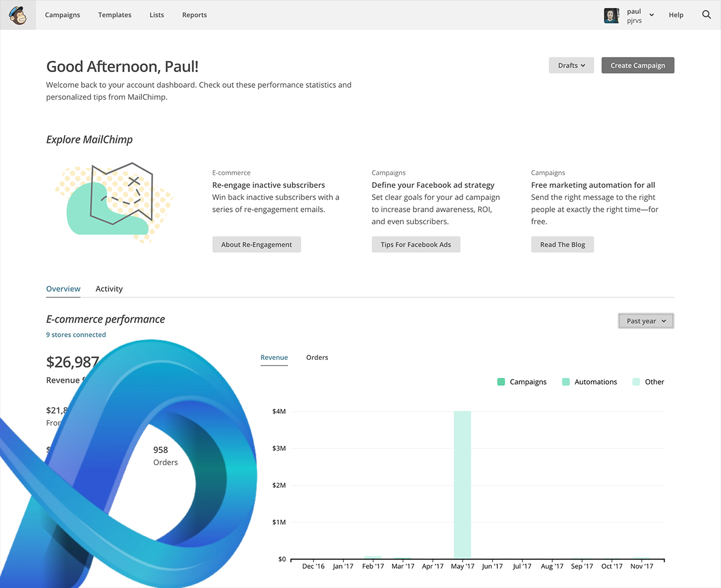This screenshot has width=721, height=588.
Task: Open the Campaigns menu
Action: 63,15
